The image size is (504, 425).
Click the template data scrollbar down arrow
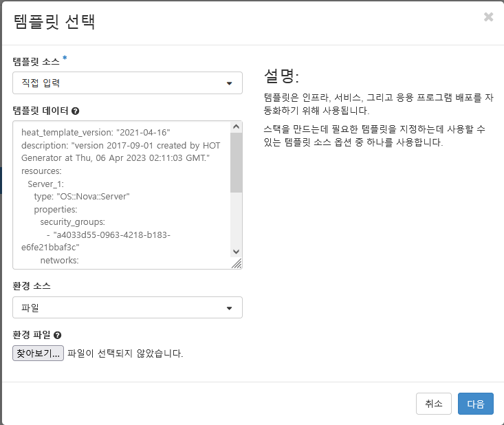pos(236,252)
